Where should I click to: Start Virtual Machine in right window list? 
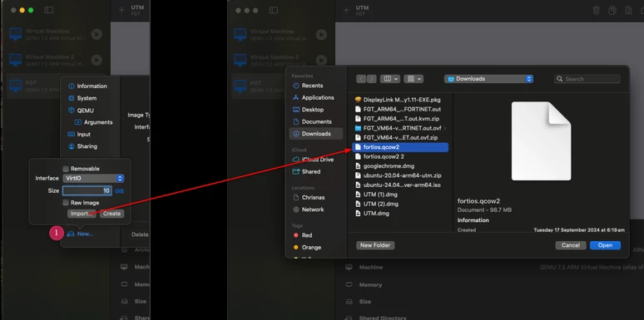coord(321,34)
